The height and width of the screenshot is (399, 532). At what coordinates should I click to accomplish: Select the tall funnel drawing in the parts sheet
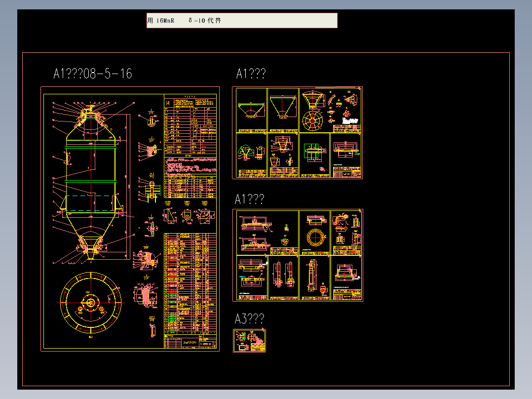[x=283, y=107]
